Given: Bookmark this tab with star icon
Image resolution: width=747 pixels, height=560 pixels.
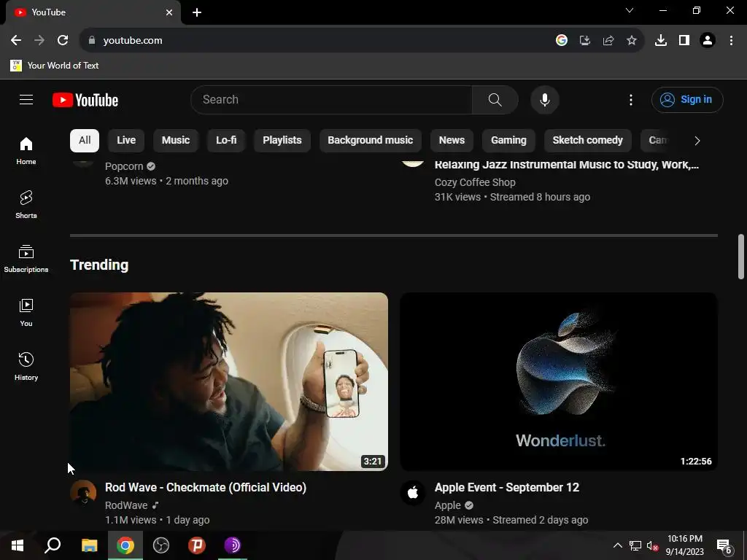Looking at the screenshot, I should (x=631, y=41).
